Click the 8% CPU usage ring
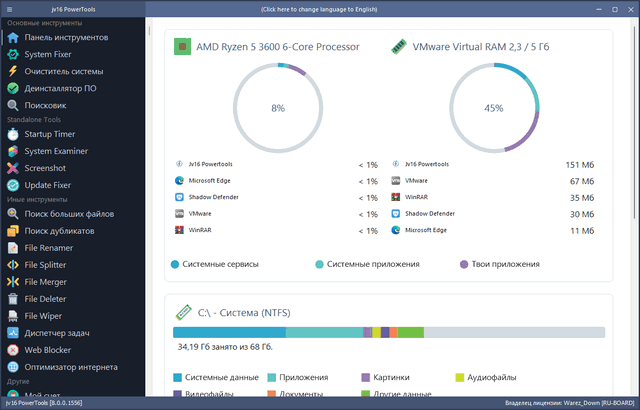This screenshot has height=410, width=640. pyautogui.click(x=278, y=108)
